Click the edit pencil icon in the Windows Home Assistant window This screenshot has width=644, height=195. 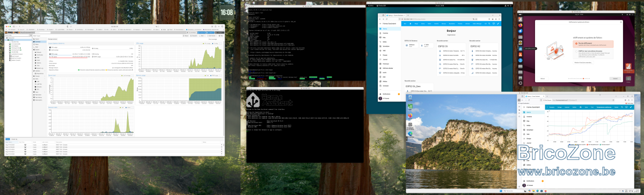tap(631, 107)
